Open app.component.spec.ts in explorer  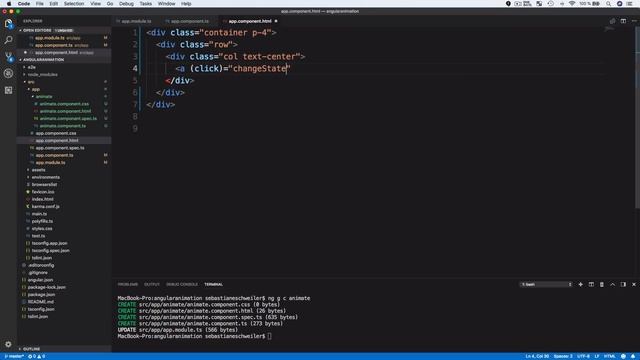click(x=60, y=148)
